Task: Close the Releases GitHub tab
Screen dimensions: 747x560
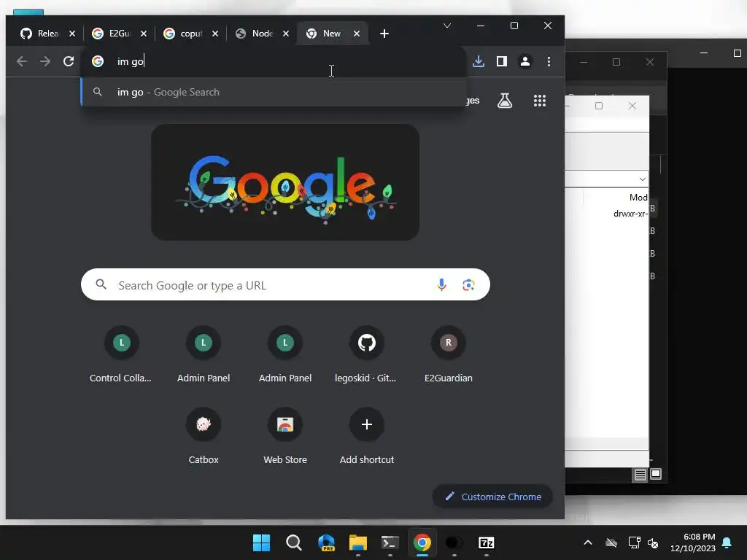Action: coord(72,34)
